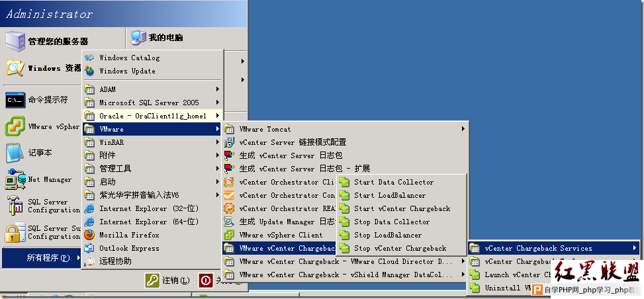644x299 pixels.
Task: Expand the 管理工具 submenu arrow
Action: point(218,169)
